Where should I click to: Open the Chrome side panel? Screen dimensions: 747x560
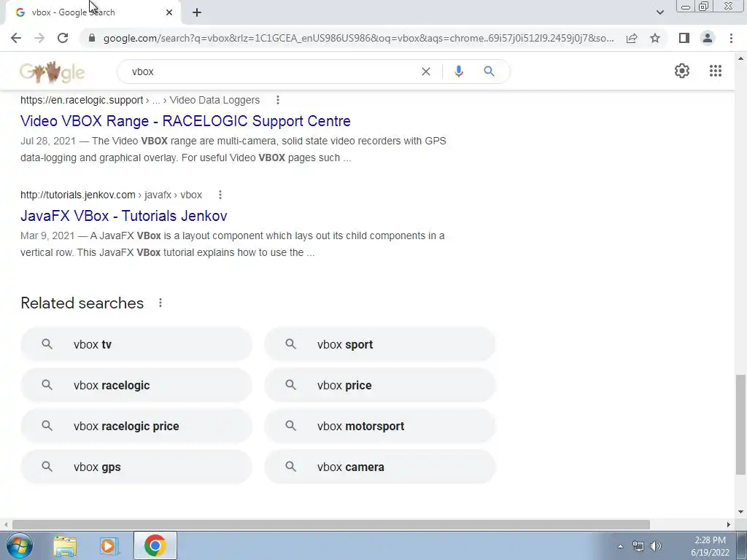(684, 38)
